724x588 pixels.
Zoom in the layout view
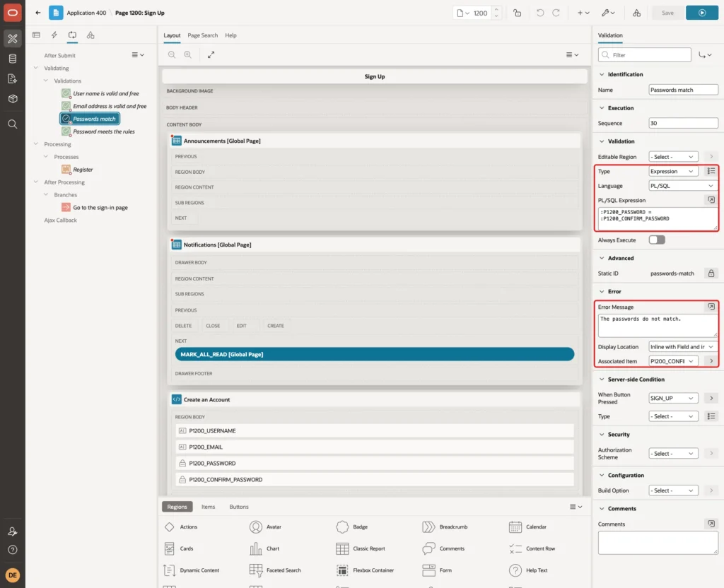click(188, 54)
